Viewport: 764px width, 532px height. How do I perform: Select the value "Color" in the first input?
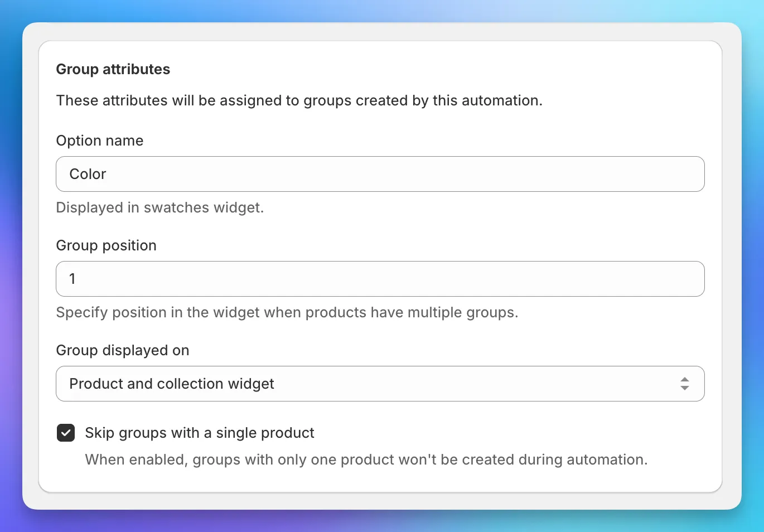pos(87,174)
